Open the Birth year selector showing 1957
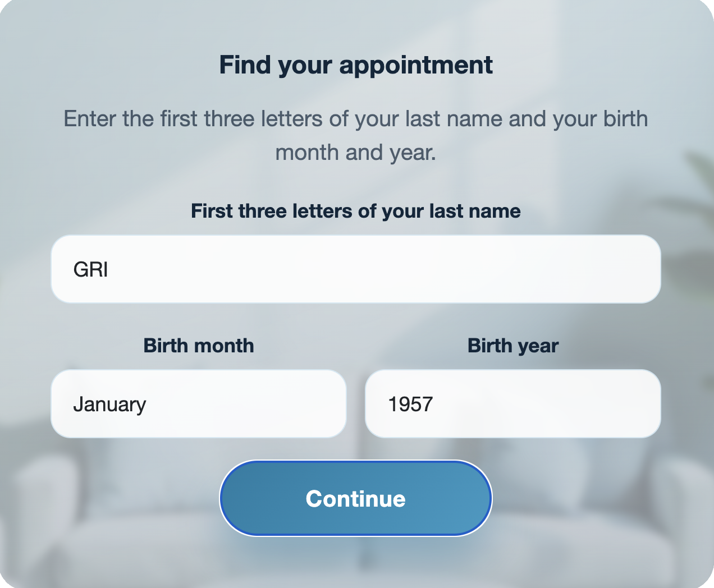This screenshot has height=588, width=714. [511, 403]
